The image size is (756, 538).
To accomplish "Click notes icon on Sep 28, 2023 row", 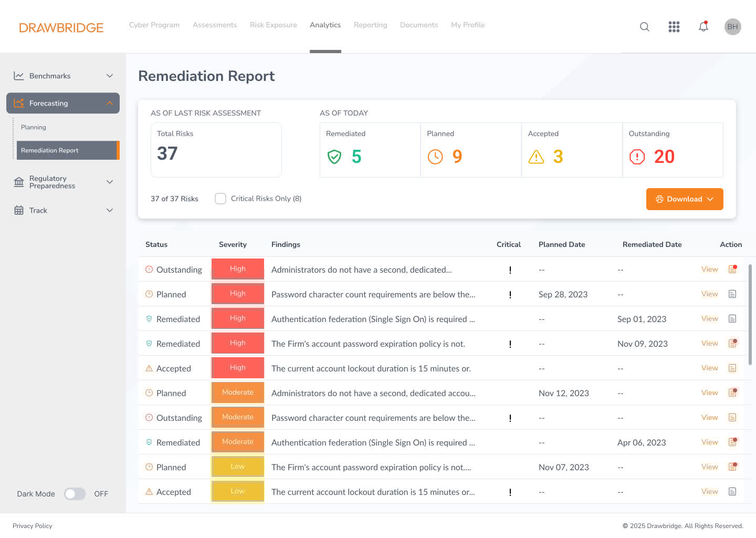I will (x=732, y=294).
